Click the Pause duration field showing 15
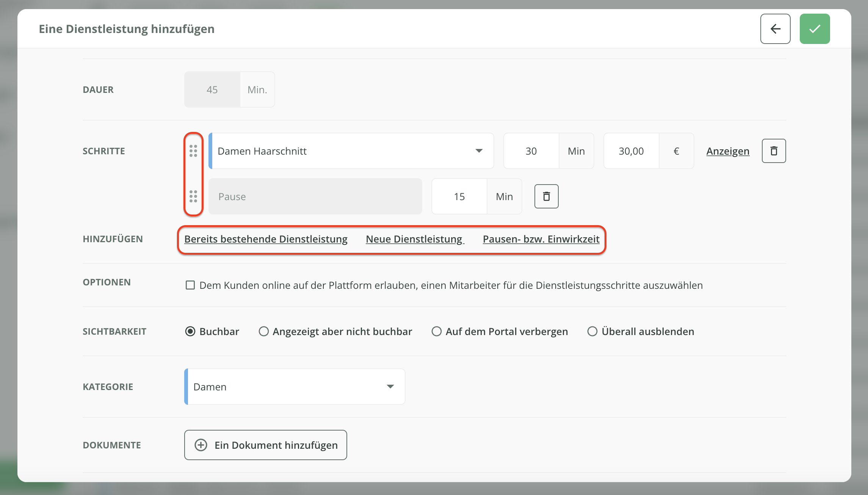Screen dimensions: 868x495 pyautogui.click(x=459, y=196)
